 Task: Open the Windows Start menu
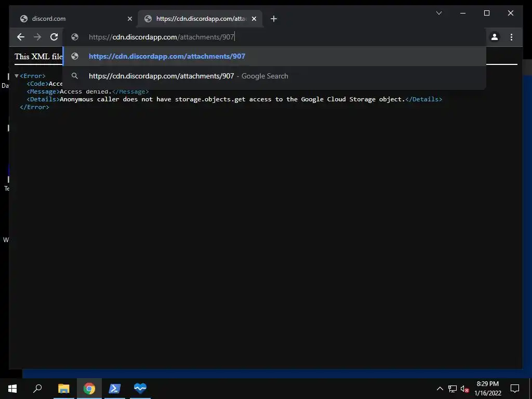coord(12,389)
